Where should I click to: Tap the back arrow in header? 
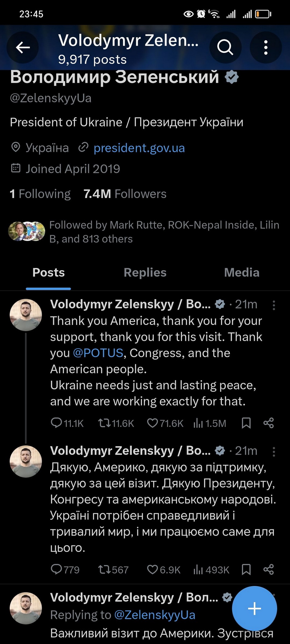pos(23,48)
